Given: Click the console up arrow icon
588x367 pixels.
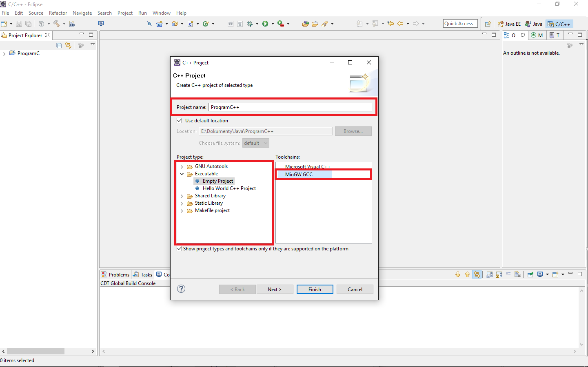Looking at the screenshot, I should 467,274.
